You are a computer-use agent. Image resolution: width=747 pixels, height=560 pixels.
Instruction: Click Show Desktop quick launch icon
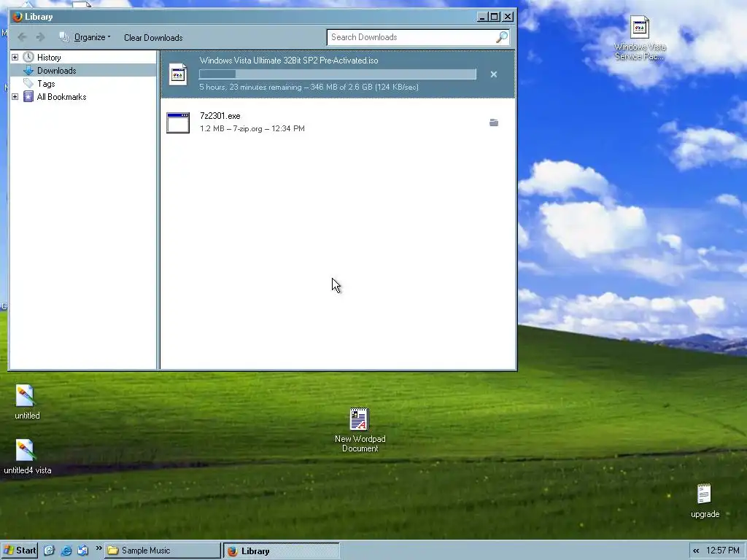pos(50,551)
